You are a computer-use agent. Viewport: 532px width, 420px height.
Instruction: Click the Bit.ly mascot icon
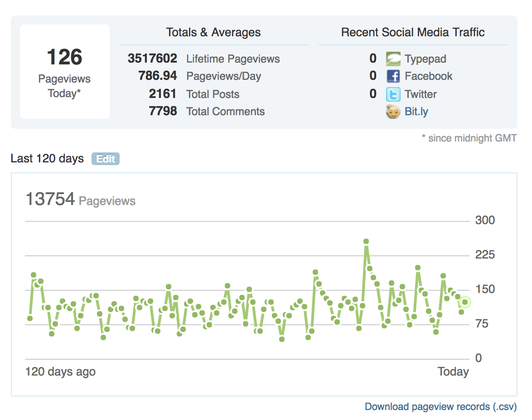point(393,112)
